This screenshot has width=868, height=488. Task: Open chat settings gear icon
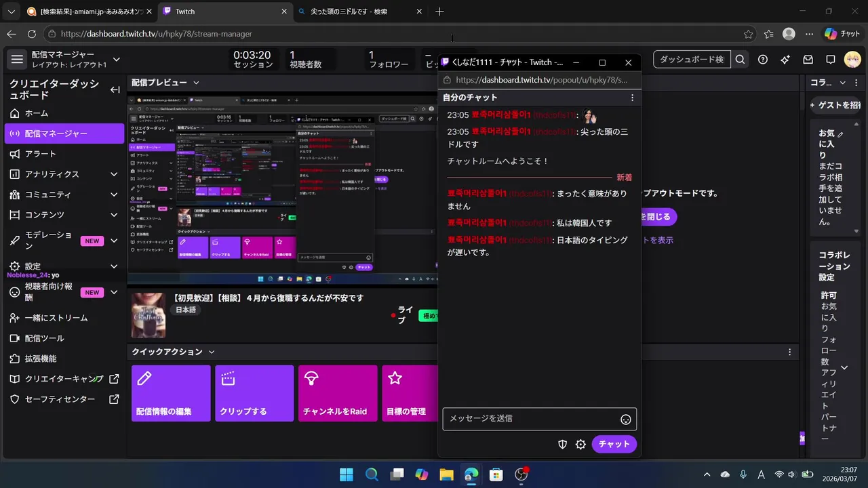click(x=580, y=445)
